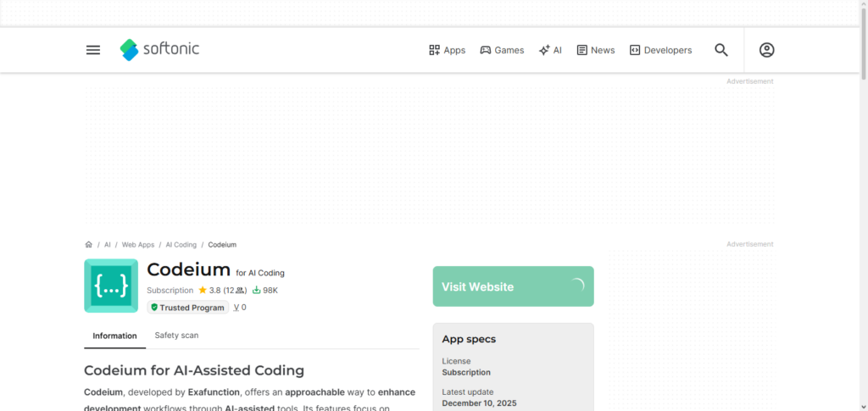The width and height of the screenshot is (868, 411).
Task: Click the for AI Coding subtitle
Action: tap(260, 273)
